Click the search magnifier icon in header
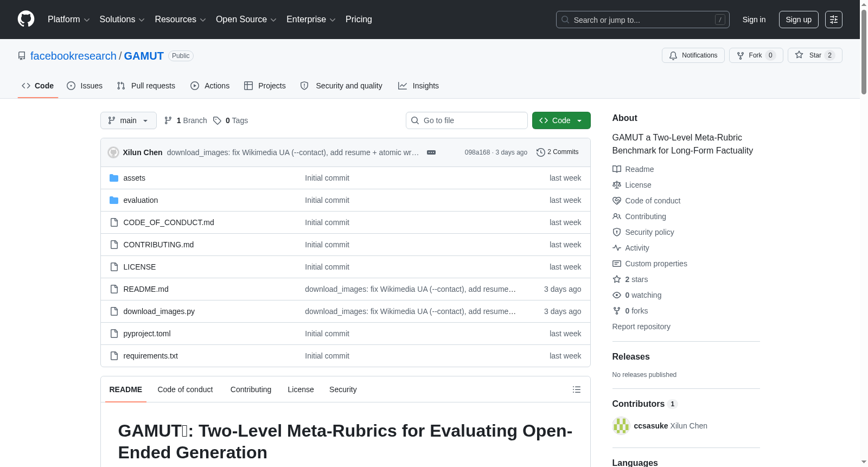 pos(565,20)
